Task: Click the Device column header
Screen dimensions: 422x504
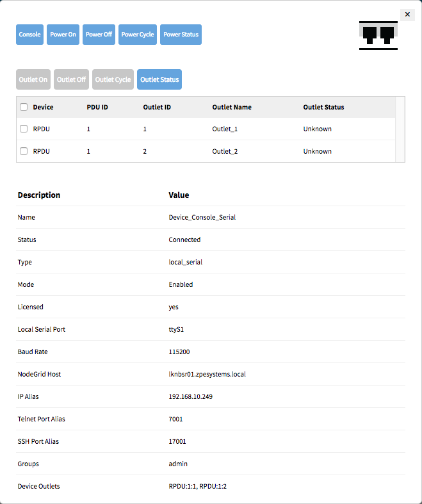Action: (43, 107)
